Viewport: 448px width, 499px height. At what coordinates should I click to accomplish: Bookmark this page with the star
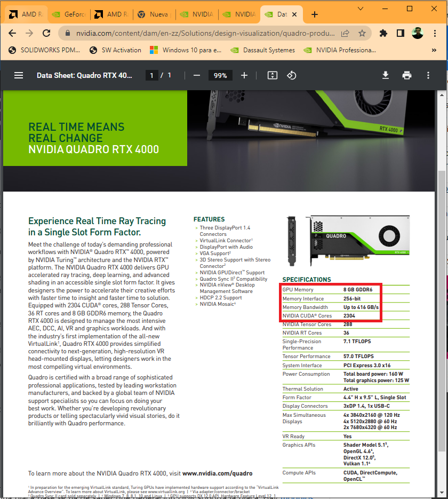tap(362, 33)
